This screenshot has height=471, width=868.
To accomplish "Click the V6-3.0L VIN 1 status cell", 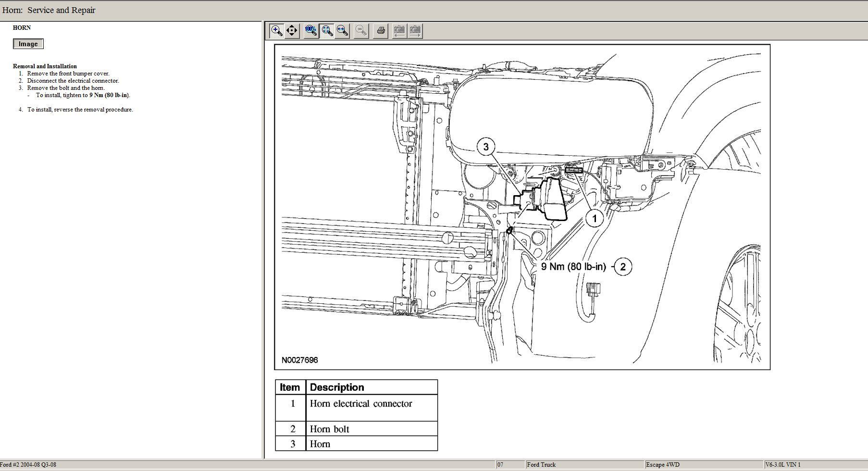I will 783,465.
